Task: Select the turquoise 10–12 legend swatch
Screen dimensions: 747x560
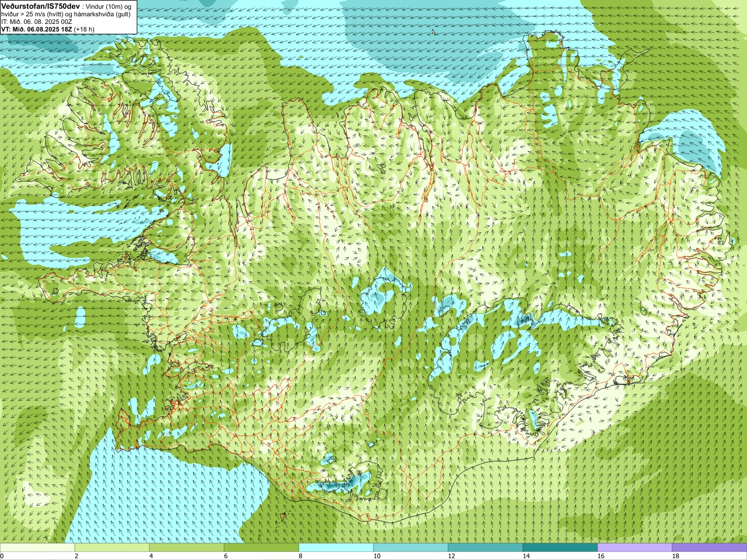Action: click(411, 548)
